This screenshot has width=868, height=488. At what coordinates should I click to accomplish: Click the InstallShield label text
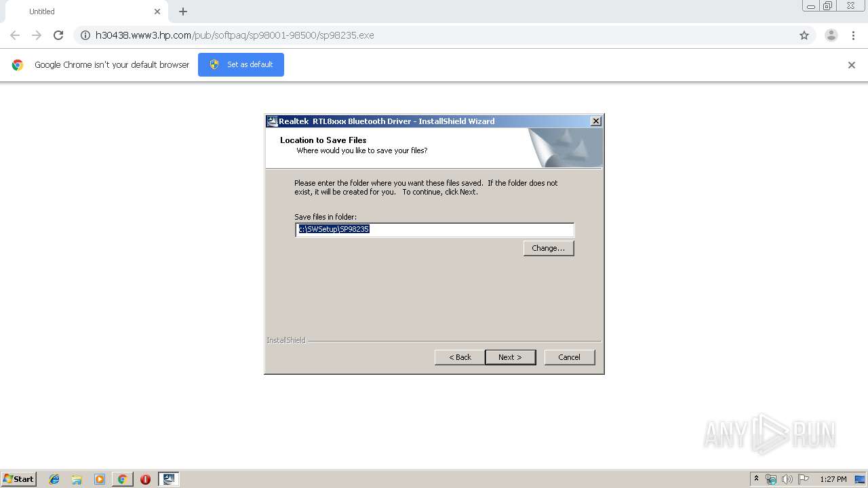286,340
